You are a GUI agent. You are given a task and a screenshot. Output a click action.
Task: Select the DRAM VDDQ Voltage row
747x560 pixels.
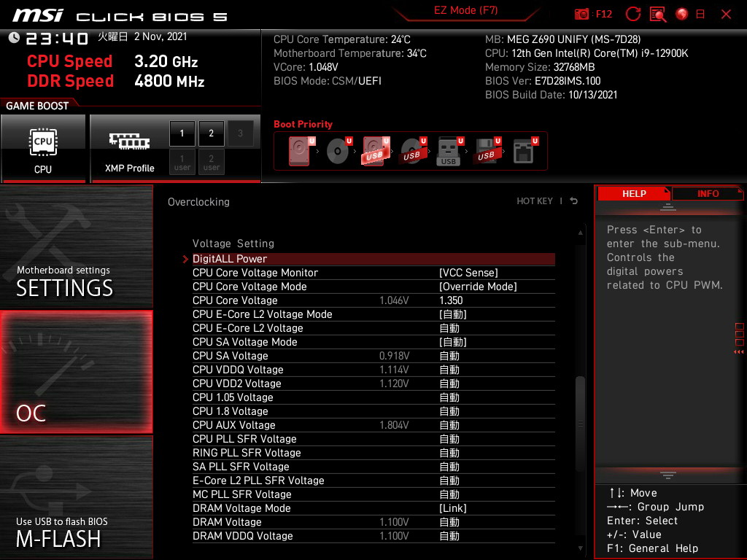click(x=373, y=535)
